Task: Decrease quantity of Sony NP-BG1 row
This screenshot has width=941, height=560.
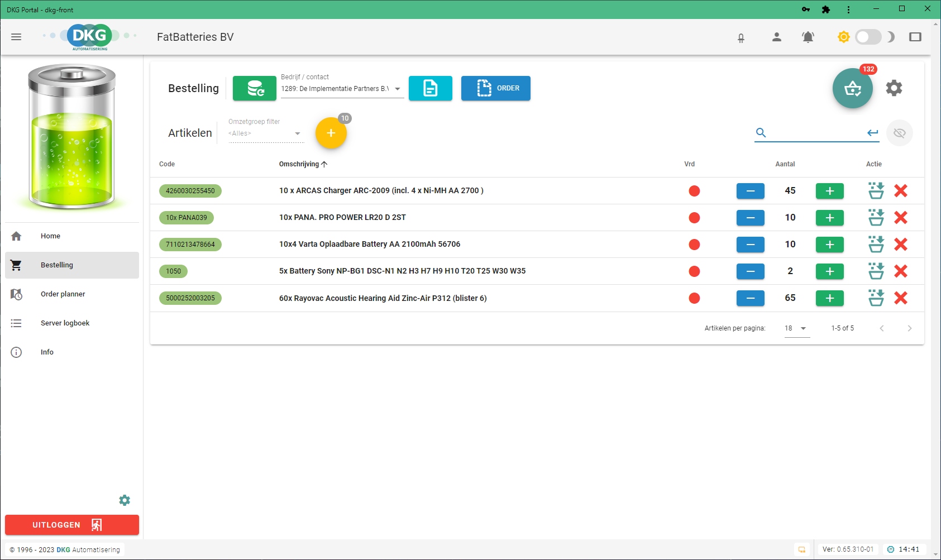Action: (x=751, y=271)
